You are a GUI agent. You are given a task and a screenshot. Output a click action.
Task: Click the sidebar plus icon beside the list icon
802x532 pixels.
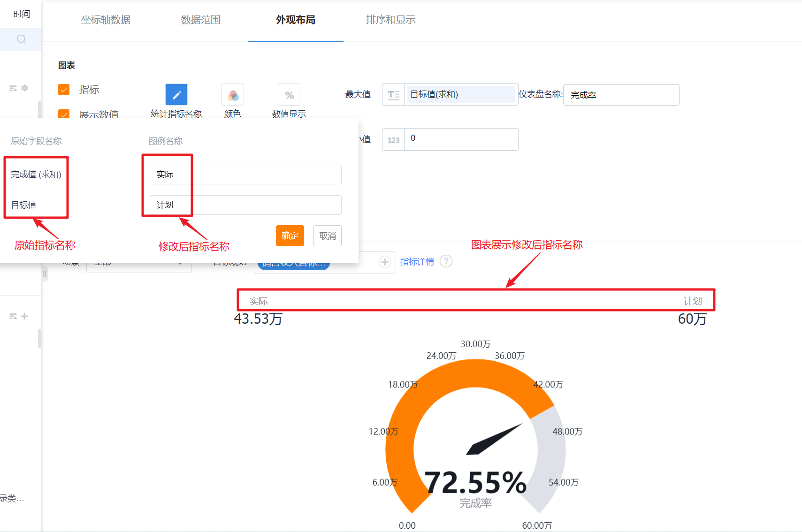[24, 316]
